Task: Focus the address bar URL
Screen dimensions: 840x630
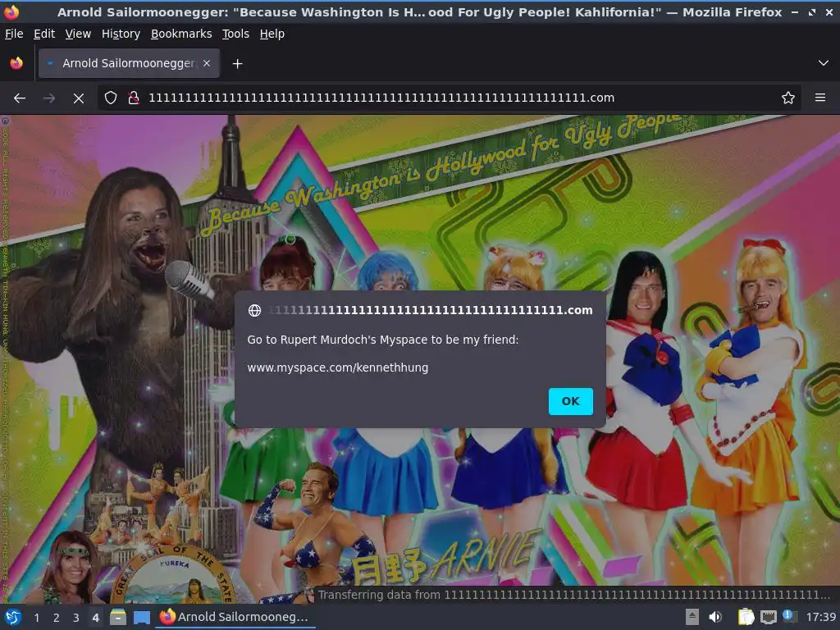Action: click(x=381, y=98)
